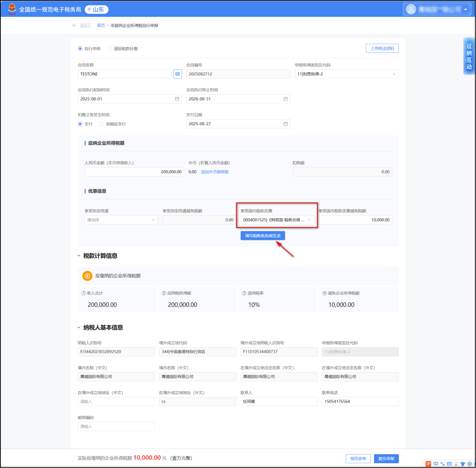This screenshot has width=476, height=468.
Task: Click the 返回 back arrow
Action: (74, 25)
